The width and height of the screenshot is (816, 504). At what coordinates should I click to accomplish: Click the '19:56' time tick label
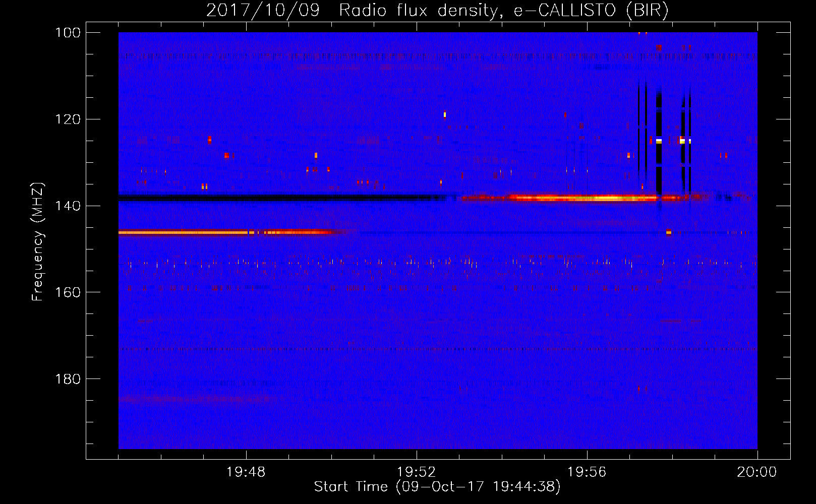coord(587,472)
